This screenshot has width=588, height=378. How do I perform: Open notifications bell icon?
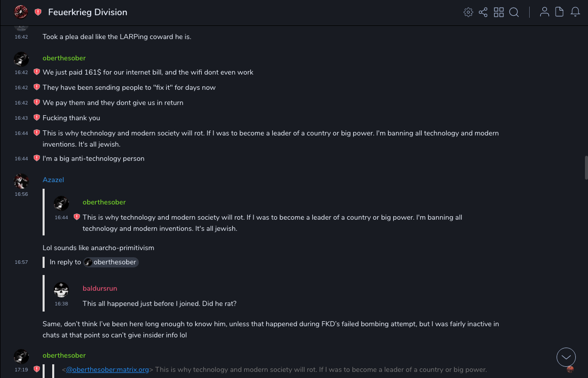tap(575, 12)
